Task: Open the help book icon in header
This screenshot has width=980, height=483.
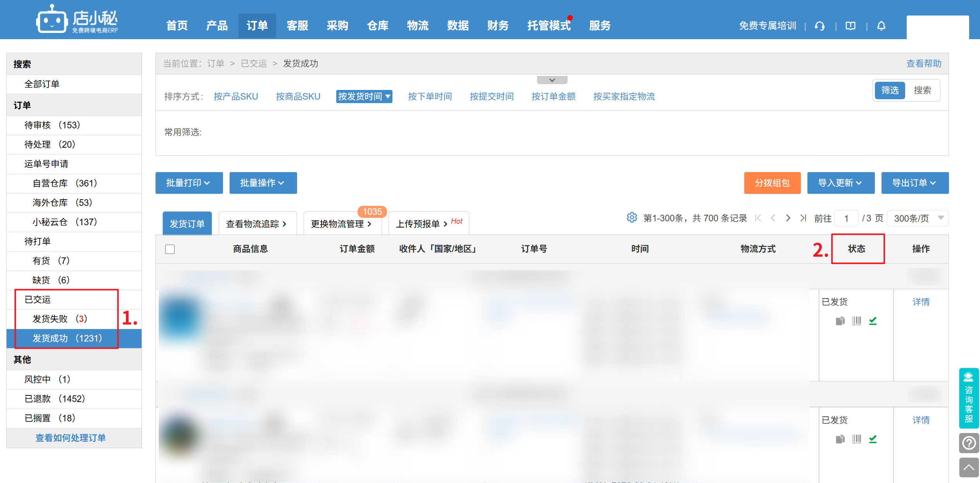Action: click(850, 26)
